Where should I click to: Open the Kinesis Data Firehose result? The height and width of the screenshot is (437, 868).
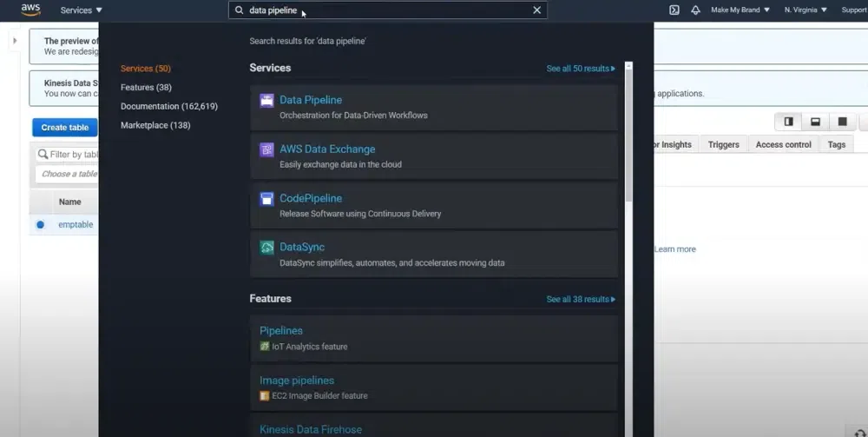pyautogui.click(x=311, y=430)
